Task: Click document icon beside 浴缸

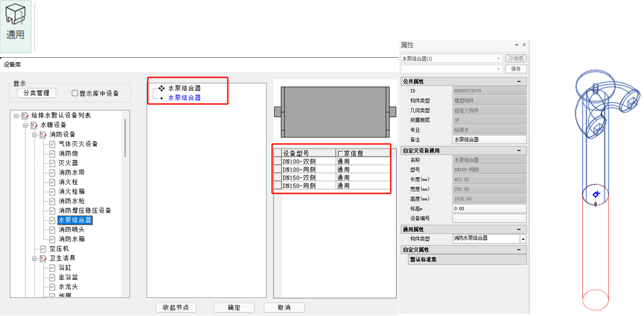Action: pyautogui.click(x=52, y=268)
